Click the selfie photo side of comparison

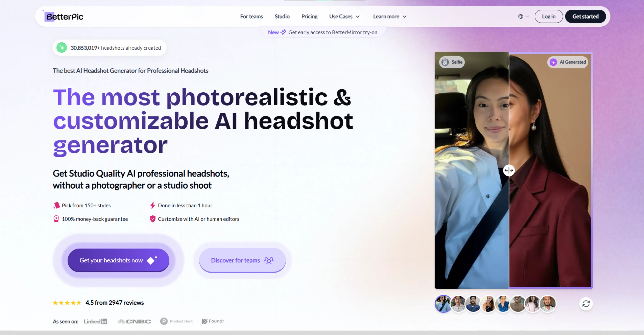coord(472,170)
